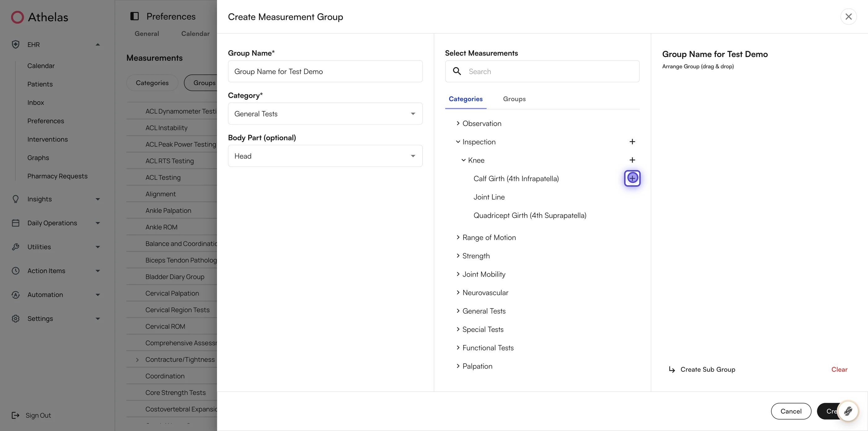Collapse the Inspection category
The height and width of the screenshot is (431, 868).
tap(458, 141)
